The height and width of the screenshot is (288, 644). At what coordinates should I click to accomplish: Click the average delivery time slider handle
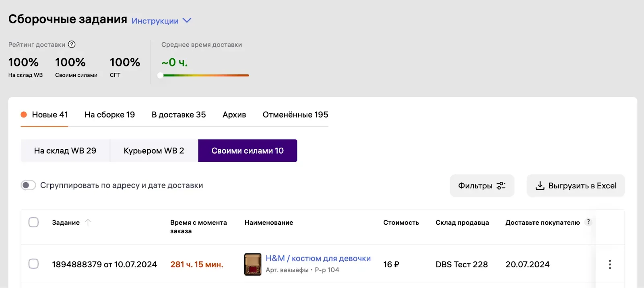point(160,75)
